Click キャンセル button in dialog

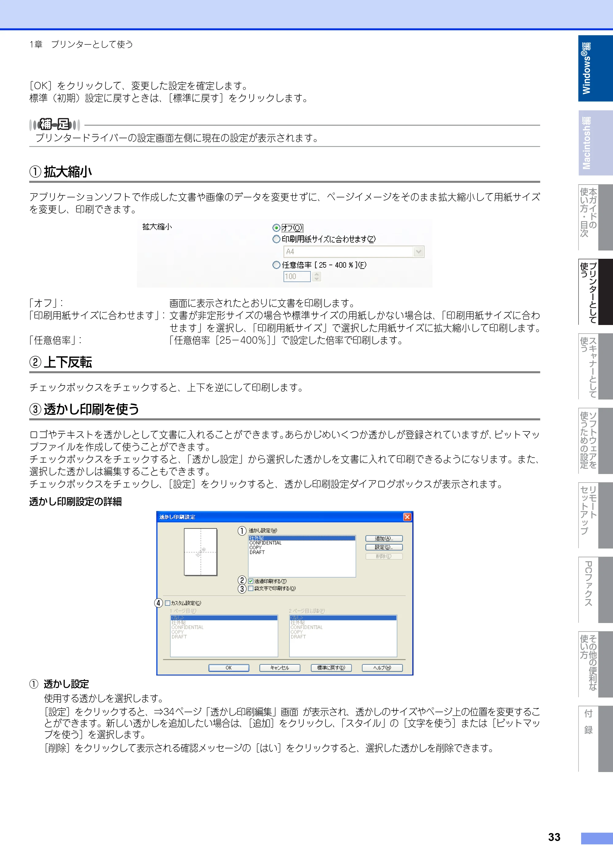pyautogui.click(x=280, y=668)
